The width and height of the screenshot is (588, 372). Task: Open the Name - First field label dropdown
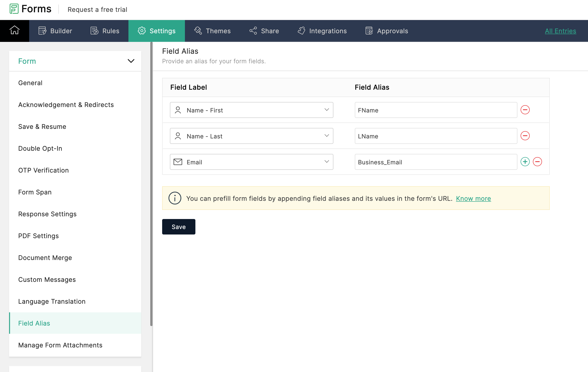point(251,110)
